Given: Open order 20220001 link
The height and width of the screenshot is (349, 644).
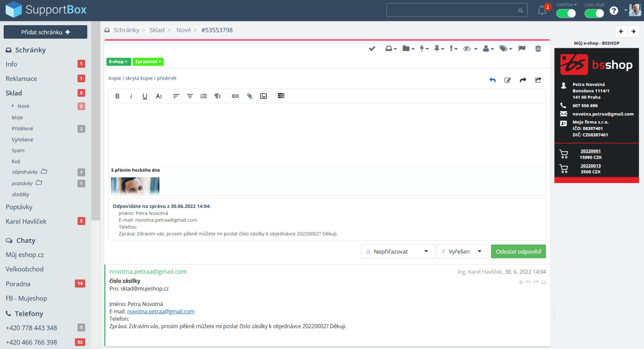Looking at the screenshot, I should [x=590, y=151].
